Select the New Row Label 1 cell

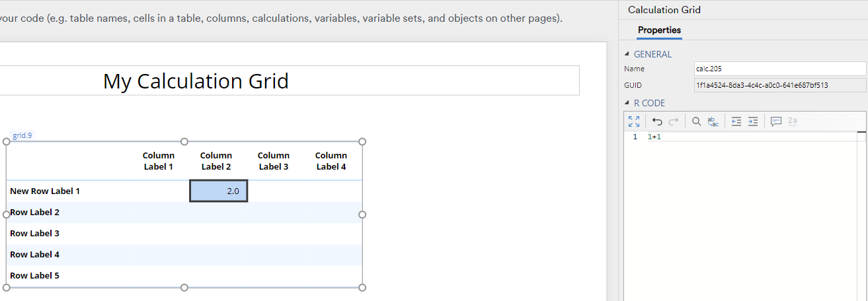[45, 191]
